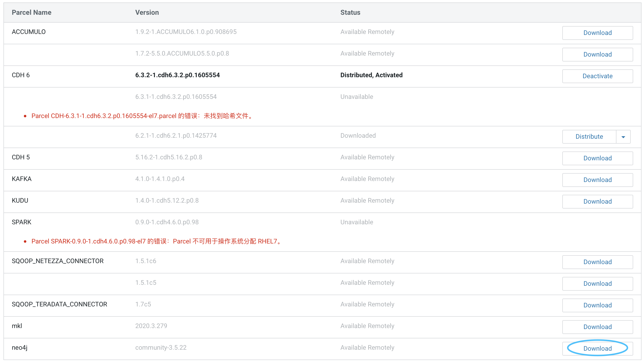Select SQOOP_TERADATA_CONNECTOR parcel name
The image size is (644, 361).
pyautogui.click(x=60, y=304)
